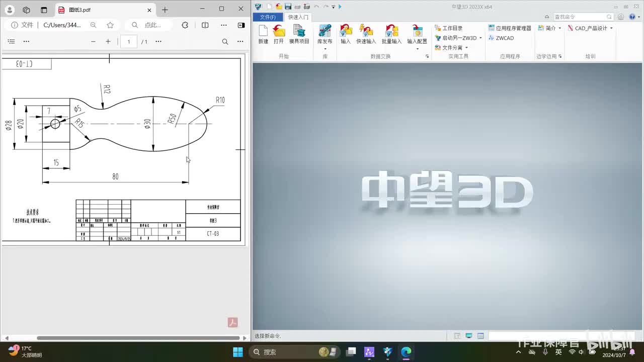Screen dimensions: 644x362
Task: Click the Edge address bar path
Action: pyautogui.click(x=62, y=25)
